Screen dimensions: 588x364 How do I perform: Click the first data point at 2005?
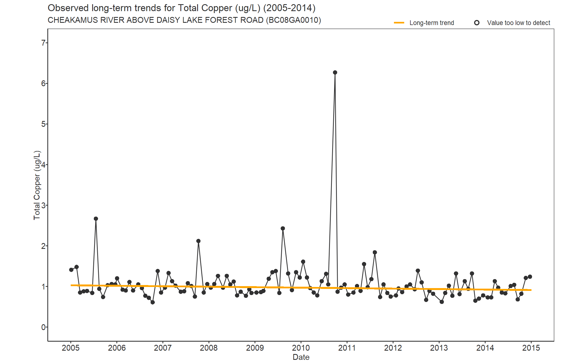click(71, 270)
